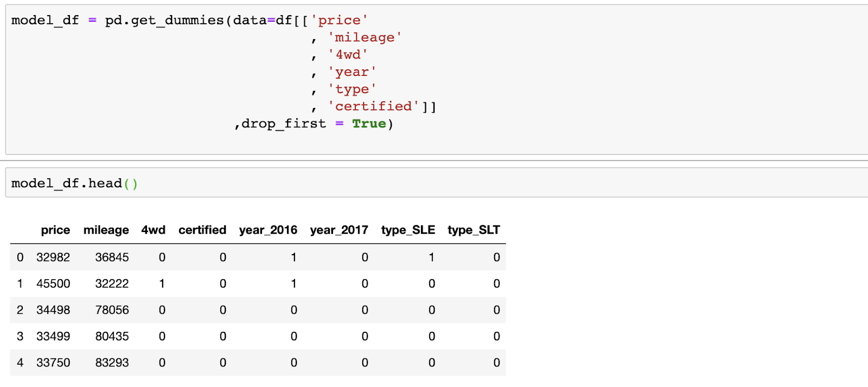Image resolution: width=868 pixels, height=387 pixels.
Task: Click the 'type_SLT' column header
Action: [474, 230]
